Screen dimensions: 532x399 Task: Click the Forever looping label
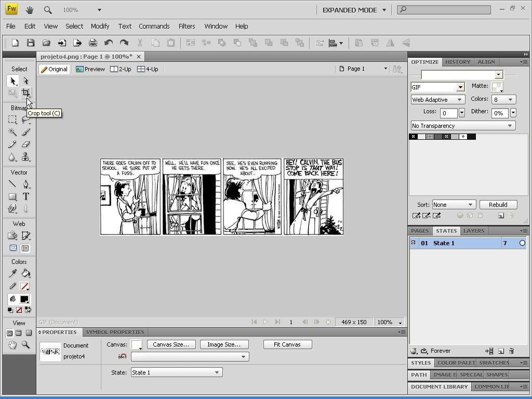point(441,351)
